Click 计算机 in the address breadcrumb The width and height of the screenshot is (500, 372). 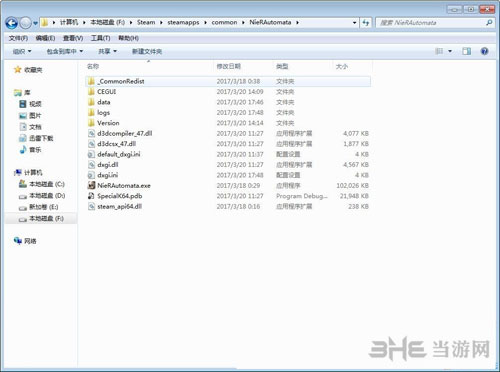coord(69,22)
